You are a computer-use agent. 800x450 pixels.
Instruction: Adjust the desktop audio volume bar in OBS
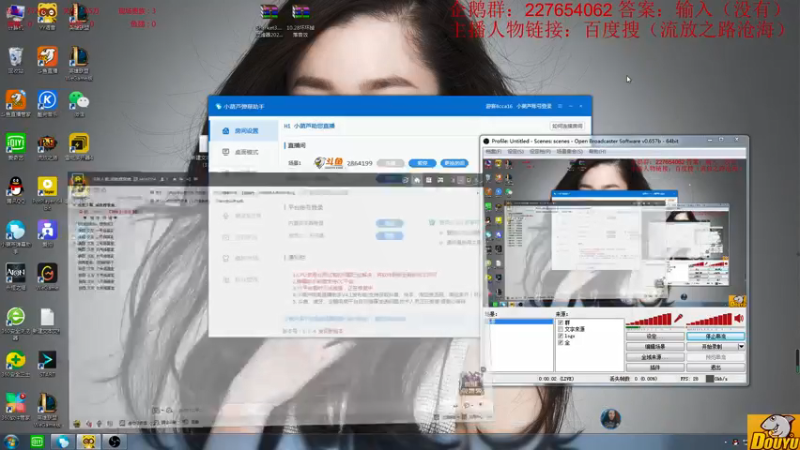tap(709, 319)
